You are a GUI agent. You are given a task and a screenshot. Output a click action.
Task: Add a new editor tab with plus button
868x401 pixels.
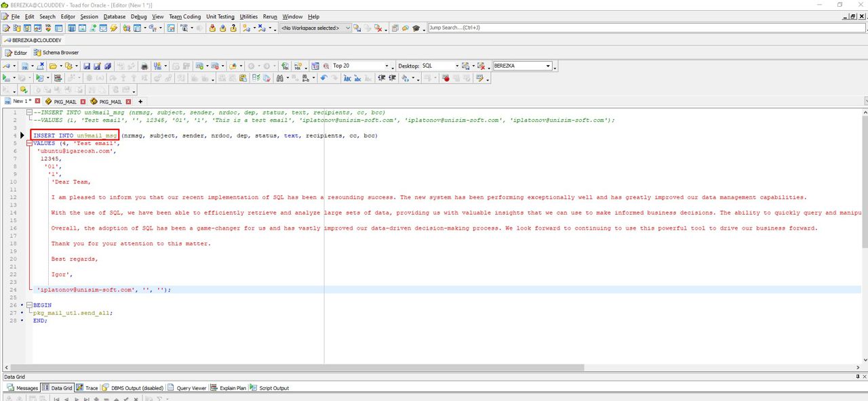click(140, 102)
